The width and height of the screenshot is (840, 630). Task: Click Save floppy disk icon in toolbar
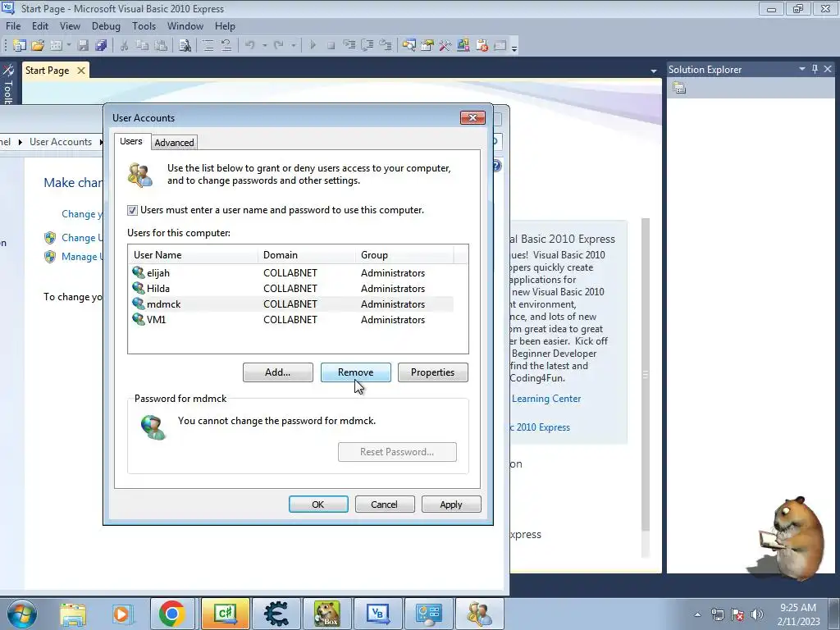(83, 46)
